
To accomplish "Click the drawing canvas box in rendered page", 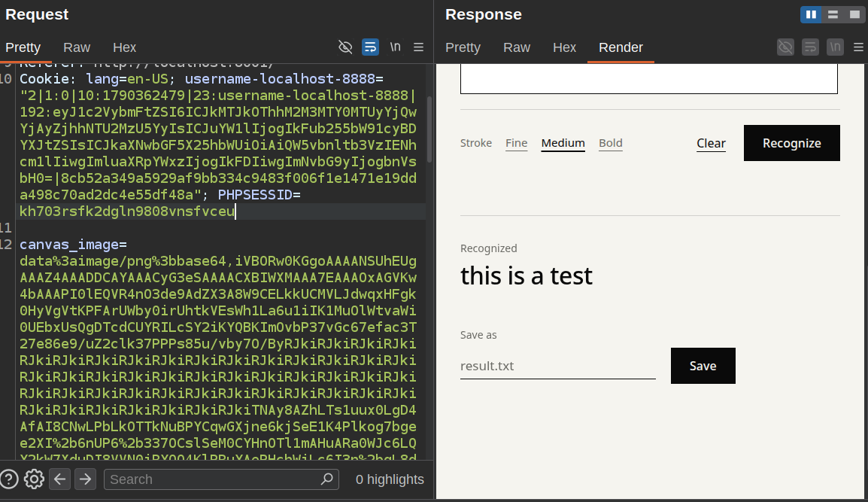I will pyautogui.click(x=649, y=79).
